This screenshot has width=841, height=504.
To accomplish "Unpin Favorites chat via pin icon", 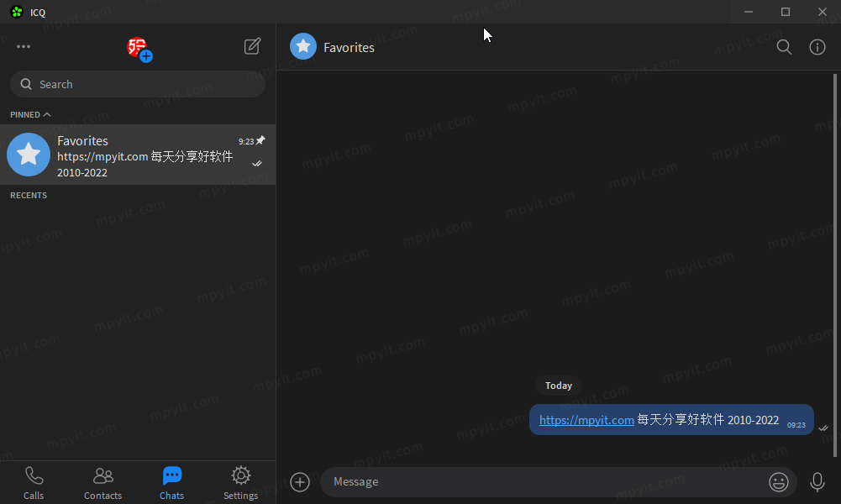I will 260,140.
